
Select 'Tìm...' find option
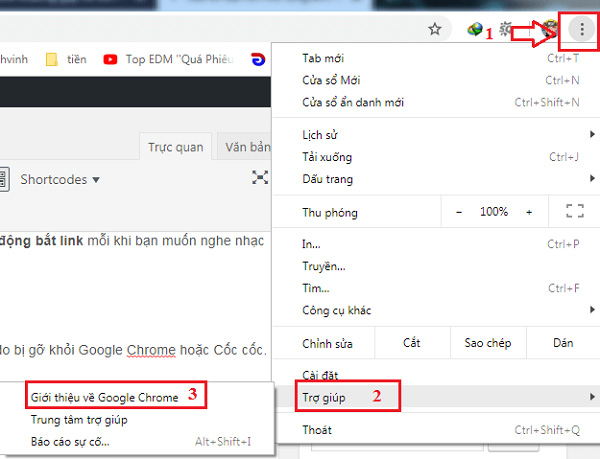tap(434, 288)
